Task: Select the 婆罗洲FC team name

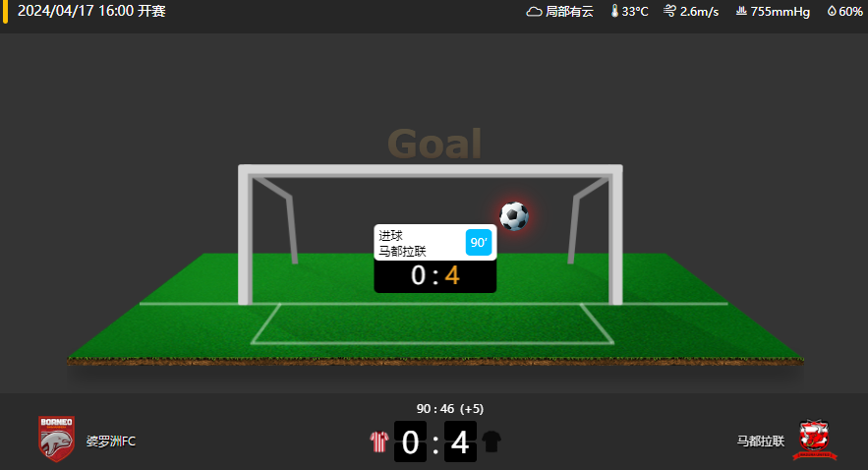Action: pyautogui.click(x=111, y=441)
